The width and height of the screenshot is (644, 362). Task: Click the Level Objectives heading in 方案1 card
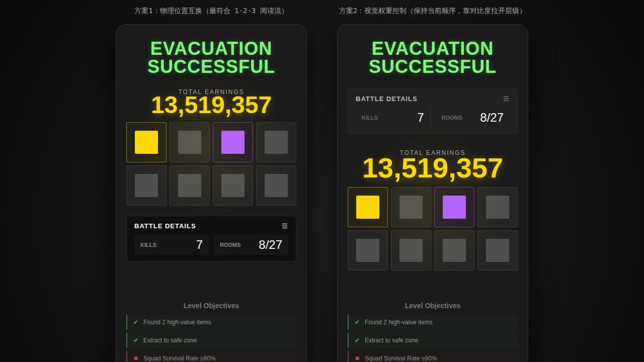pyautogui.click(x=211, y=306)
